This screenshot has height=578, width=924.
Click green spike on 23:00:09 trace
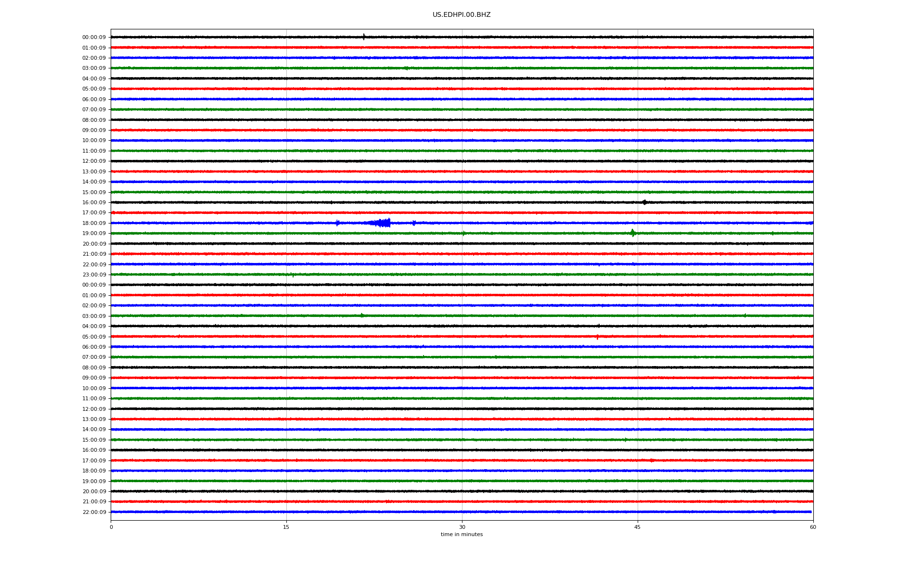tap(293, 275)
